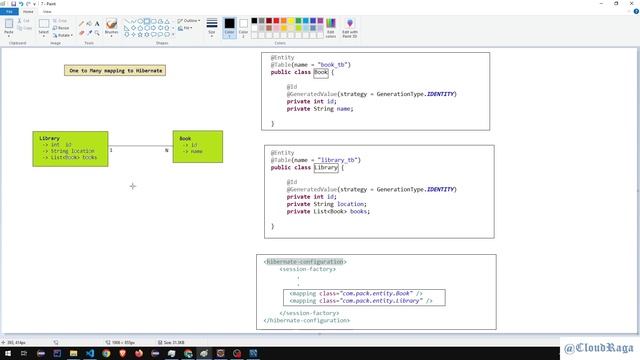This screenshot has width=640, height=360.
Task: Click the Save icon in the quick access toolbar
Action: coord(13,4)
